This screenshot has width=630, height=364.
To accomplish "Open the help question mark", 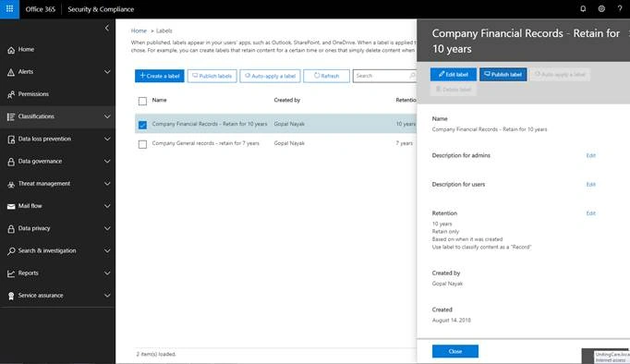I will point(620,9).
